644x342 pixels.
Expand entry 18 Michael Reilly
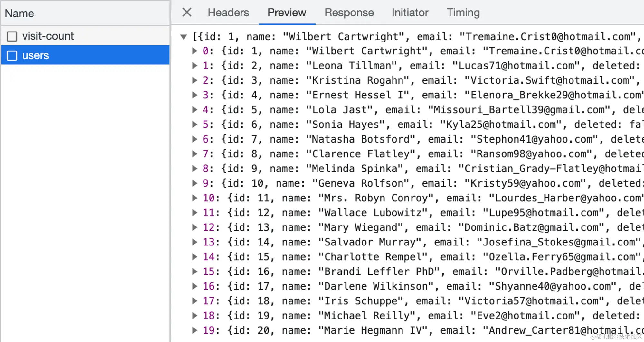click(194, 316)
